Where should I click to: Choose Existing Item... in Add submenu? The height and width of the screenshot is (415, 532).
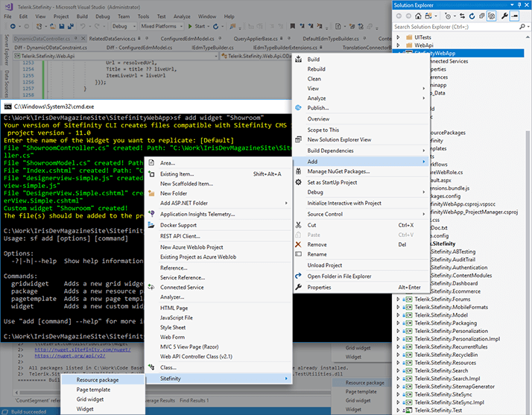pyautogui.click(x=218, y=174)
